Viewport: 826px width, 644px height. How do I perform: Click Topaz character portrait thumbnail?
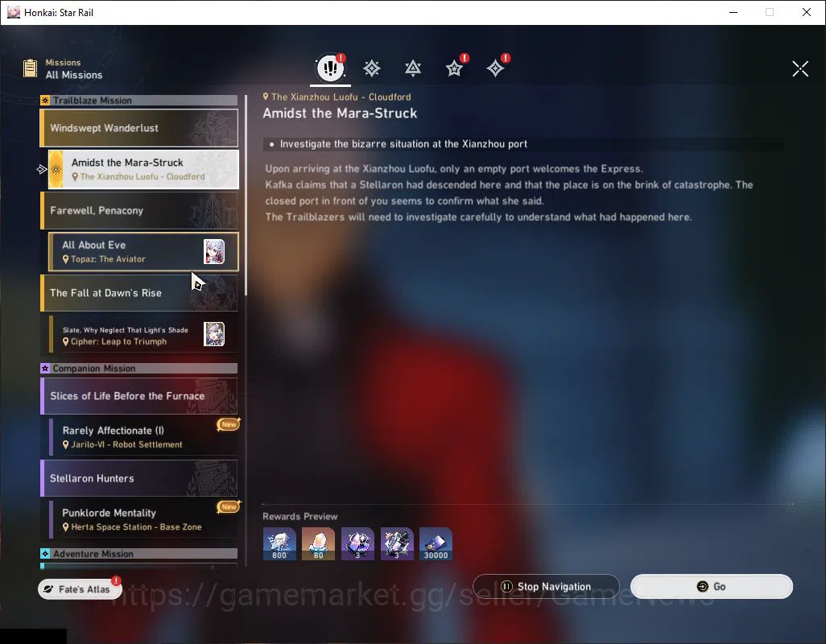click(x=214, y=252)
